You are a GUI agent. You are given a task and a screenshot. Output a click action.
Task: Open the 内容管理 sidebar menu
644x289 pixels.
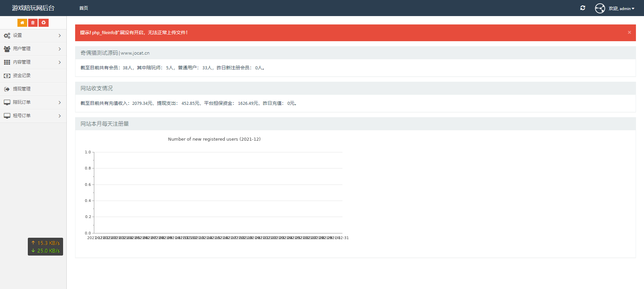[33, 62]
